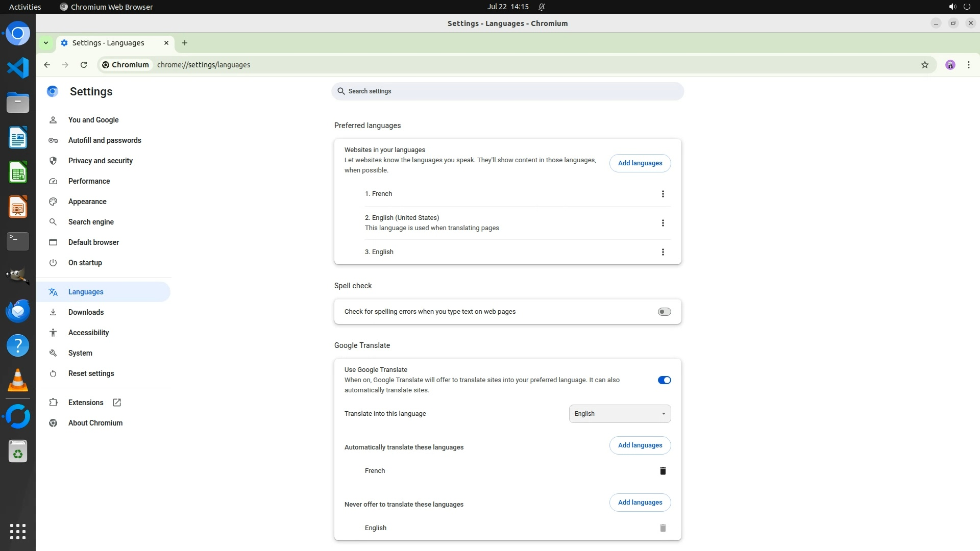This screenshot has height=551, width=980.
Task: Expand the tab search chevron
Action: coord(46,43)
